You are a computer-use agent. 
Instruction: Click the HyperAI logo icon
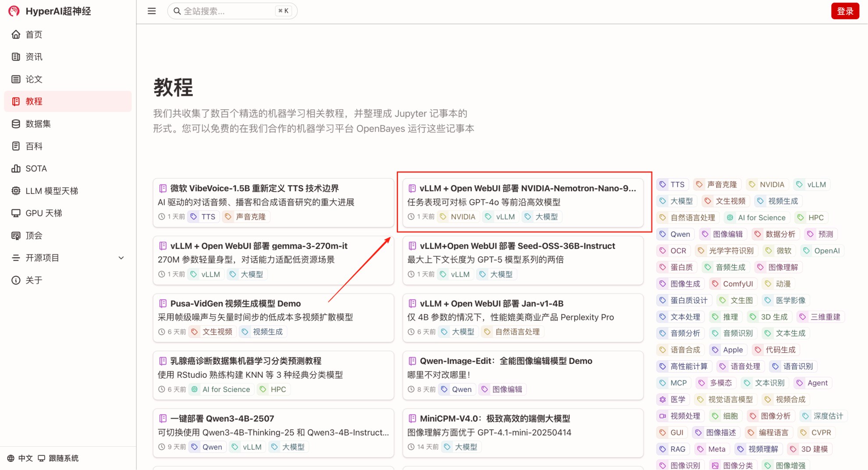[14, 11]
